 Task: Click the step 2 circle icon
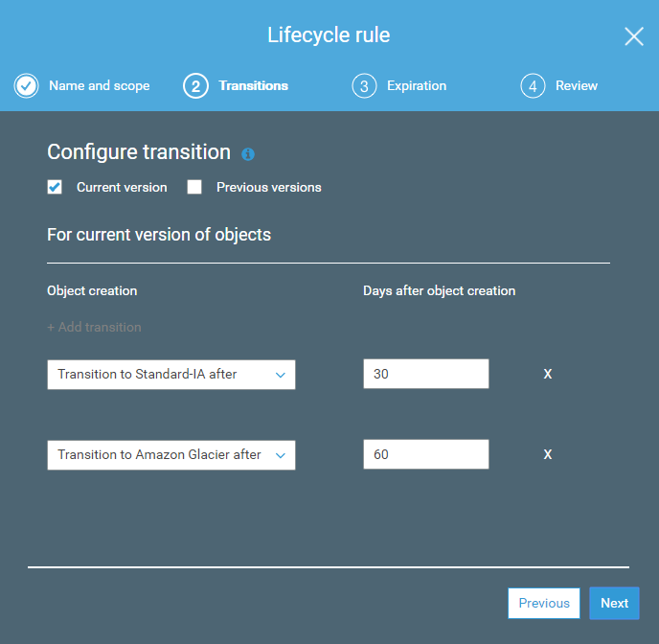(195, 86)
